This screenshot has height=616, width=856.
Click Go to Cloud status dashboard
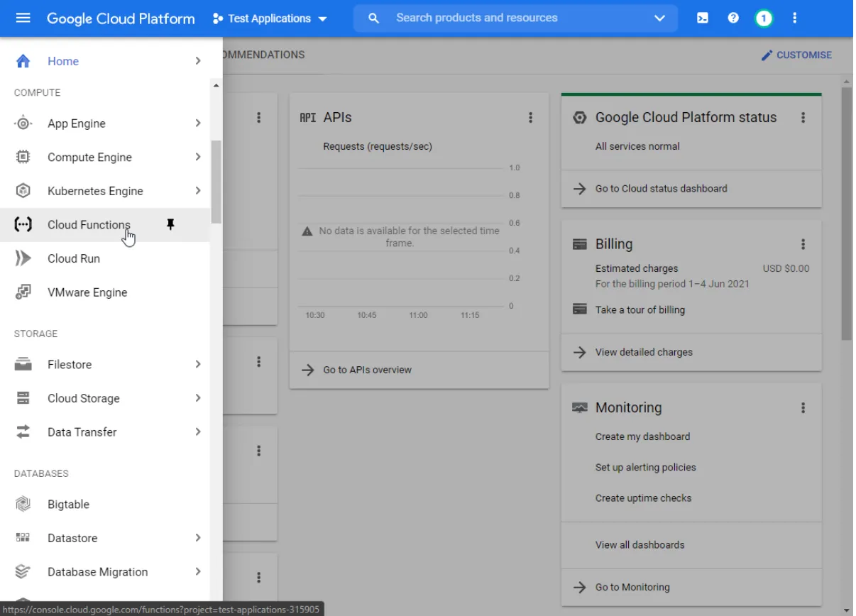tap(660, 188)
